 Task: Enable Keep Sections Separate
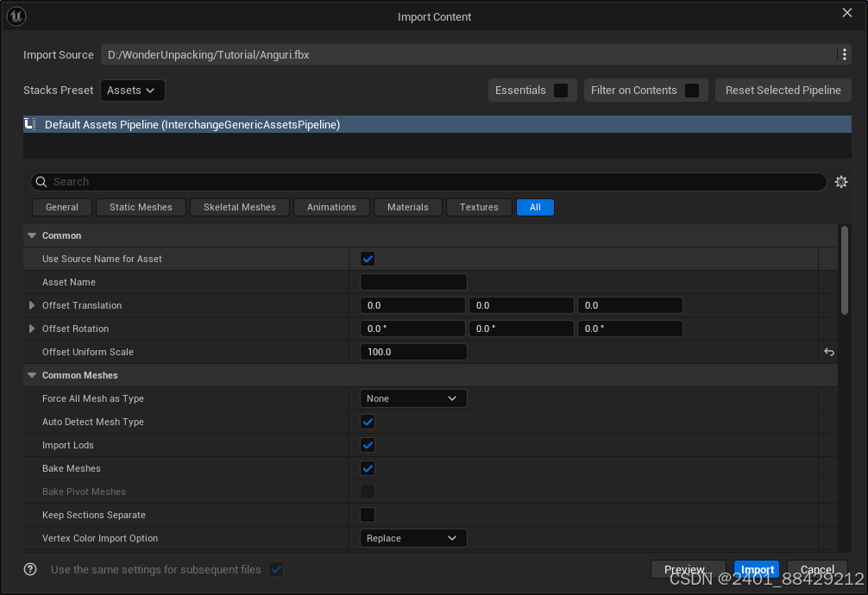368,515
